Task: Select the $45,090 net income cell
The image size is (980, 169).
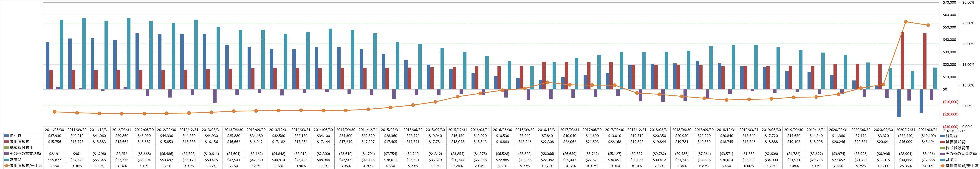Action: [144, 136]
